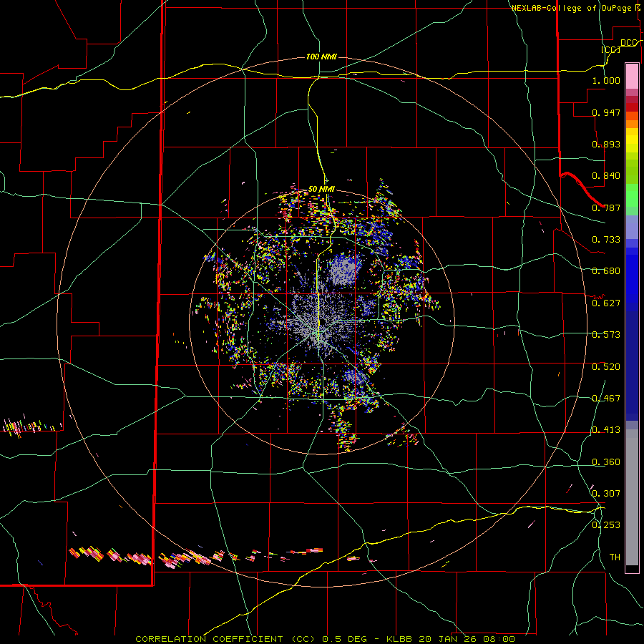644x644 pixels.
Task: Pick the red swatch on the color bar
Action: tap(632, 107)
